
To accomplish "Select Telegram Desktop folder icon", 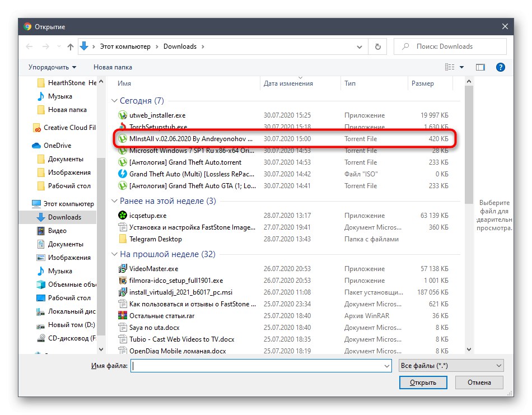I will pos(123,239).
